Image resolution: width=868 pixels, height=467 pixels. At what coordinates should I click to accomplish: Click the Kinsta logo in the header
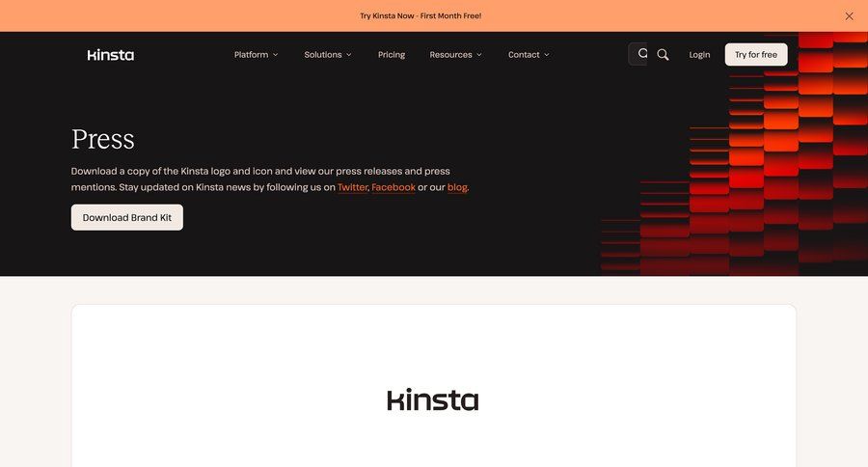[x=110, y=55]
